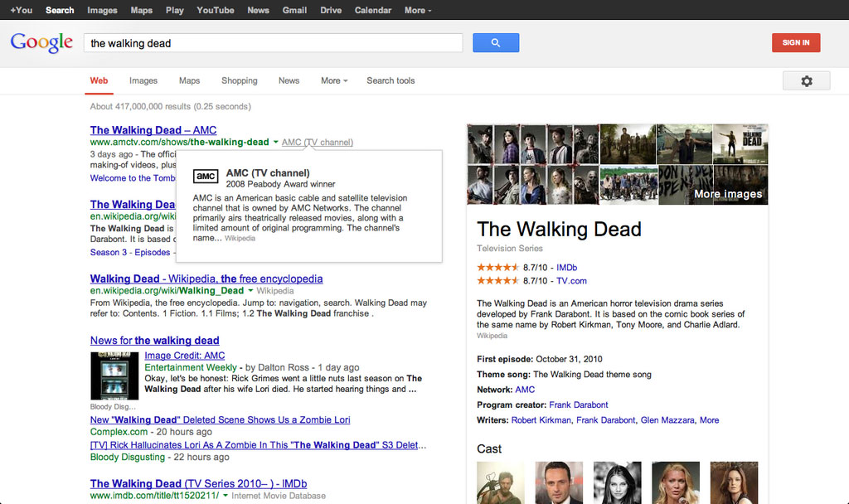Click the star rating next to TV.com

coord(498,279)
